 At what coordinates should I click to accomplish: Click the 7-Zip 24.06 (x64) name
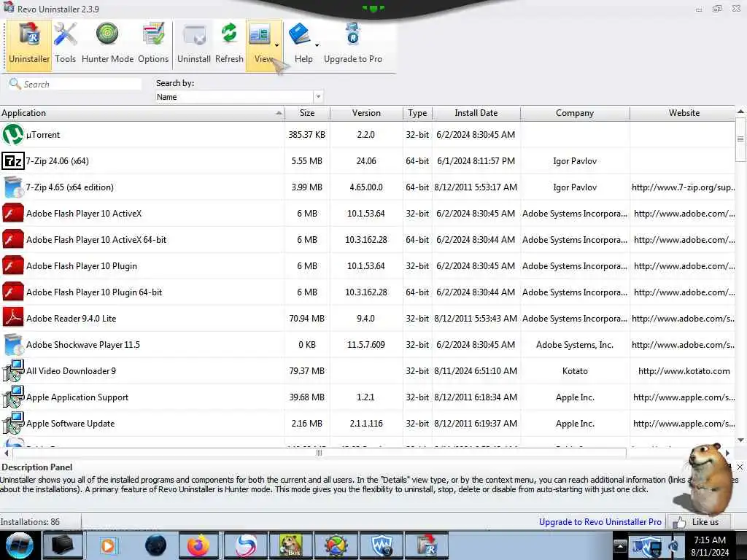(x=57, y=161)
